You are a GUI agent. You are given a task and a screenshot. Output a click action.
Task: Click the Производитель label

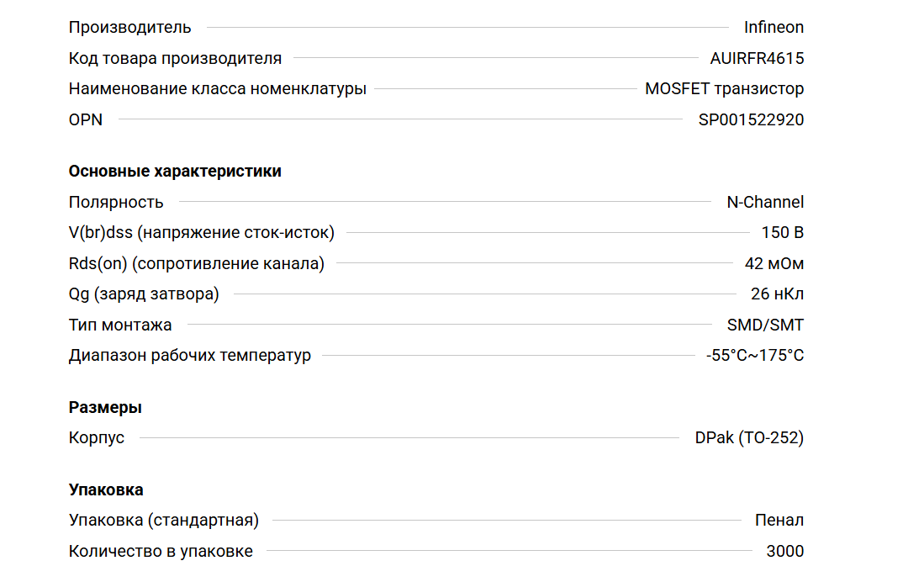click(129, 27)
